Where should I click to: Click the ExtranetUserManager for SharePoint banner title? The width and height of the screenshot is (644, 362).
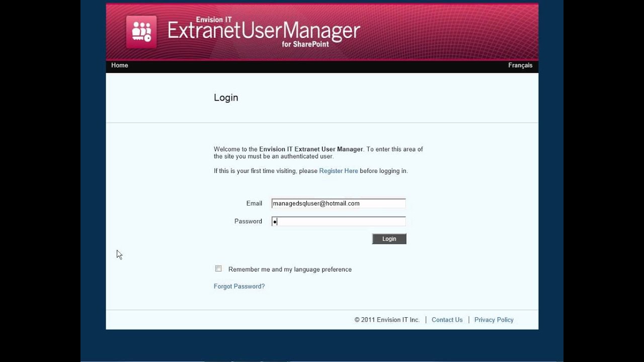pyautogui.click(x=264, y=32)
